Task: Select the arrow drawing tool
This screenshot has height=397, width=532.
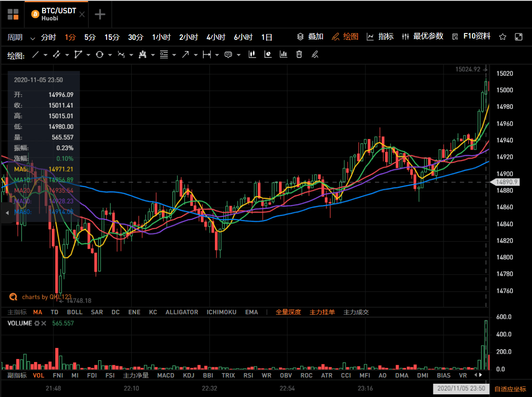Action: point(185,55)
